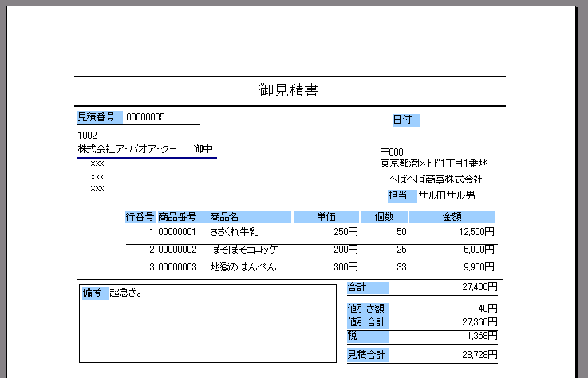
Task: Click amount 9,900円
Action: tap(479, 267)
